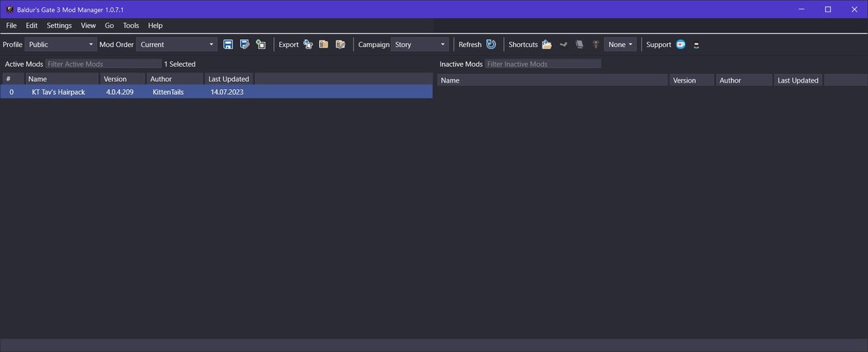The height and width of the screenshot is (352, 868).
Task: Sort active mods by Version column header
Action: [x=123, y=79]
